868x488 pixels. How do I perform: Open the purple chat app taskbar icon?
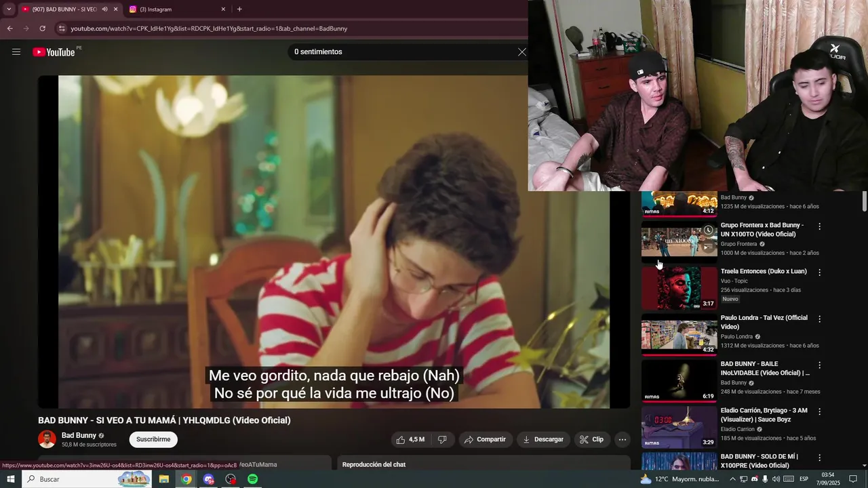(209, 479)
